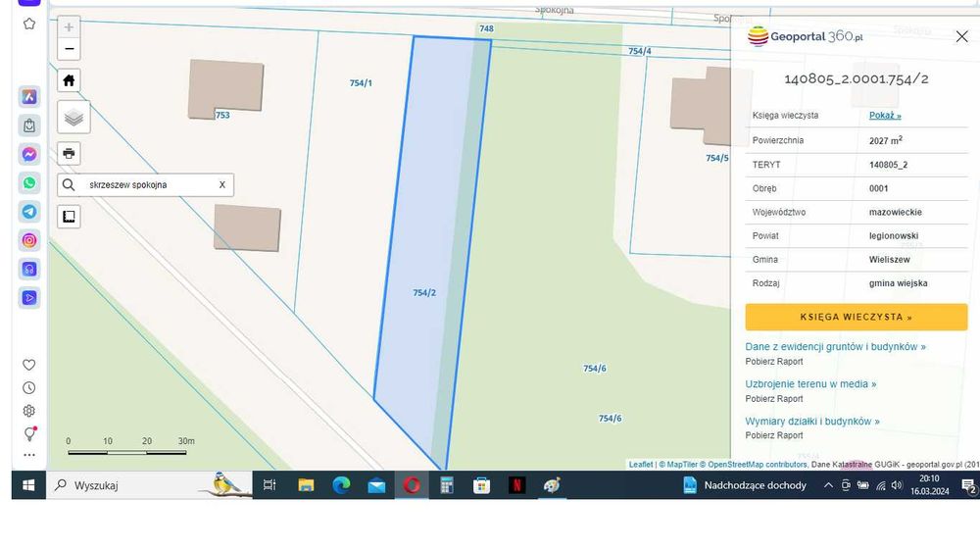Clear the search text with X
The image size is (980, 551).
pyautogui.click(x=221, y=185)
